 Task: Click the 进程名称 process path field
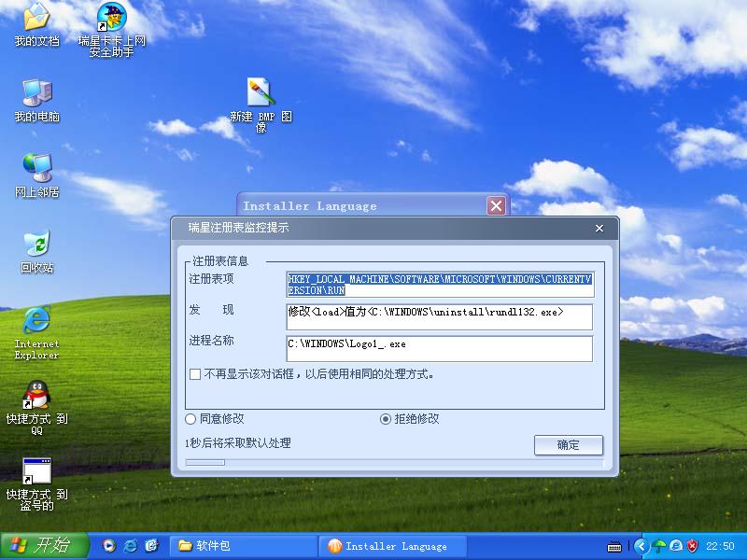439,348
